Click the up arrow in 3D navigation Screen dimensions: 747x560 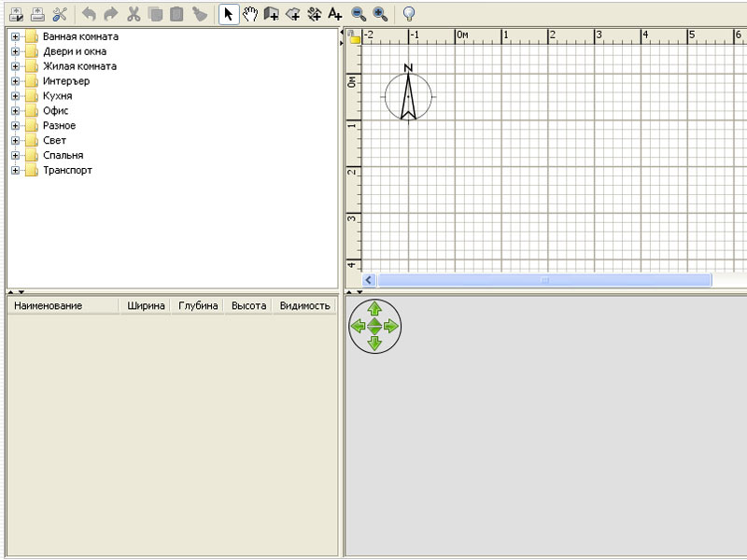[x=374, y=309]
